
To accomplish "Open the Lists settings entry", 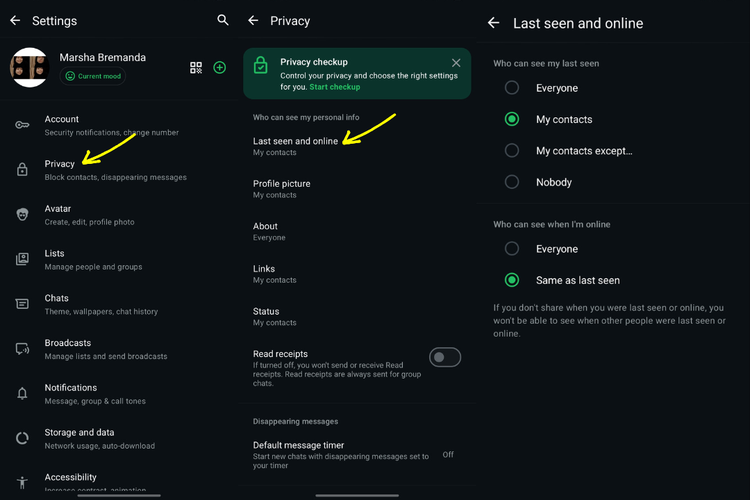I will coord(119,259).
